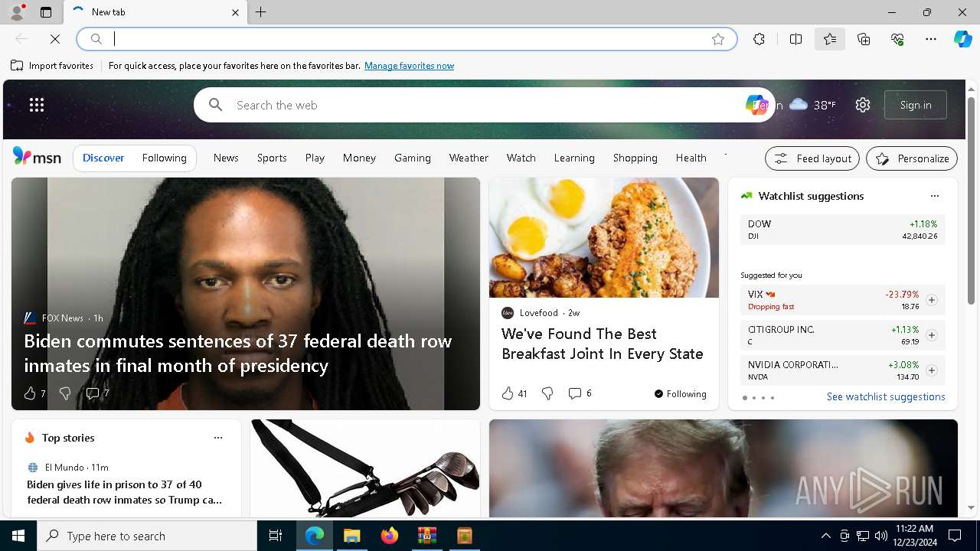Open File Explorer from taskbar
Viewport: 980px width, 551px height.
pyautogui.click(x=351, y=536)
